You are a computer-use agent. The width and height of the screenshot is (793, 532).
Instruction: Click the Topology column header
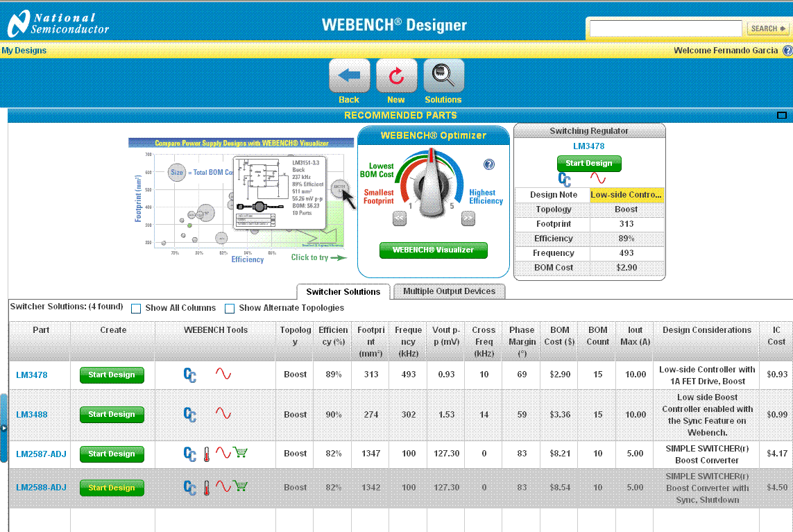coord(296,341)
